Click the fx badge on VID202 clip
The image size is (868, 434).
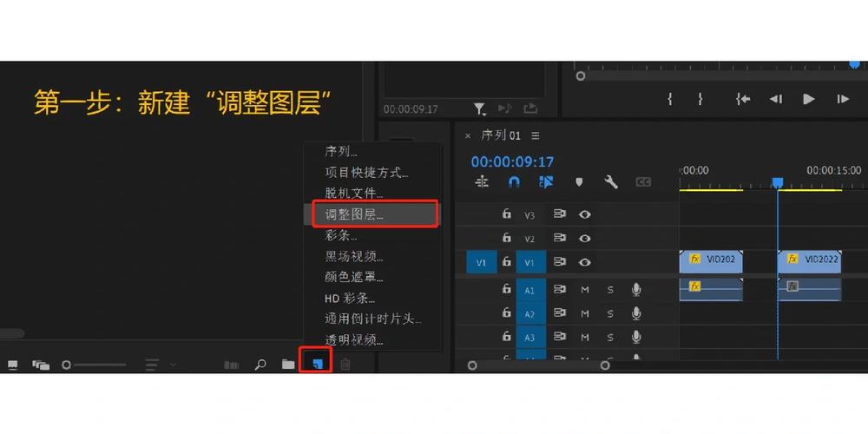[x=694, y=259]
